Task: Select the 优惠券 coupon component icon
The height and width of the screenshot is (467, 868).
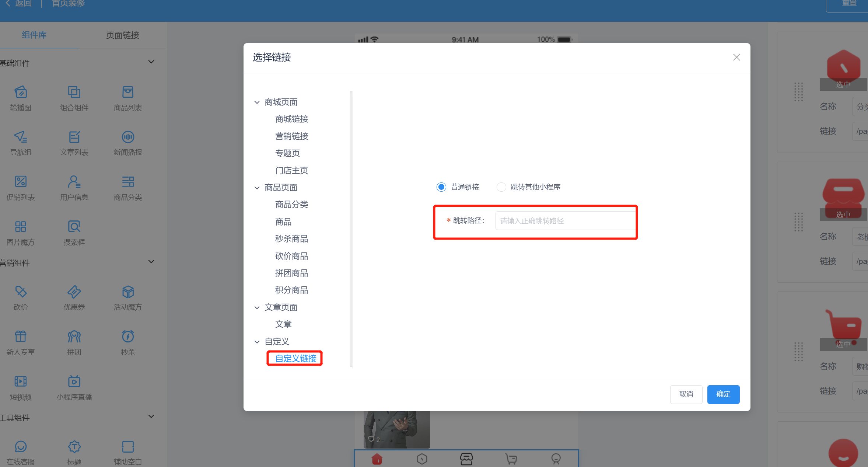Action: pos(74,292)
